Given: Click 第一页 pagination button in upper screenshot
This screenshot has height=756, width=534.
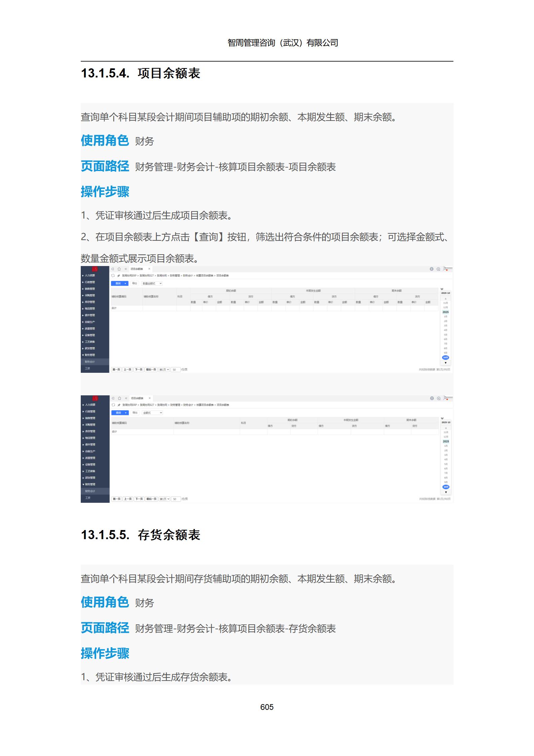Looking at the screenshot, I should tap(116, 369).
